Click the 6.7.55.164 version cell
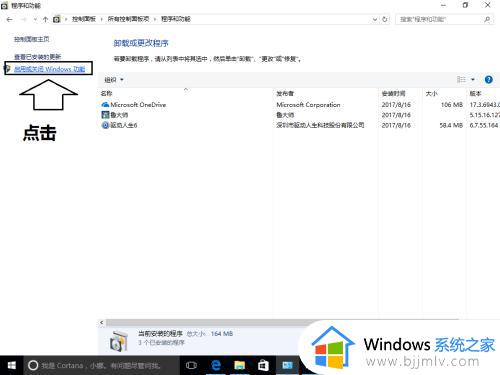Screen dimensions: 500x375 pyautogui.click(x=484, y=125)
